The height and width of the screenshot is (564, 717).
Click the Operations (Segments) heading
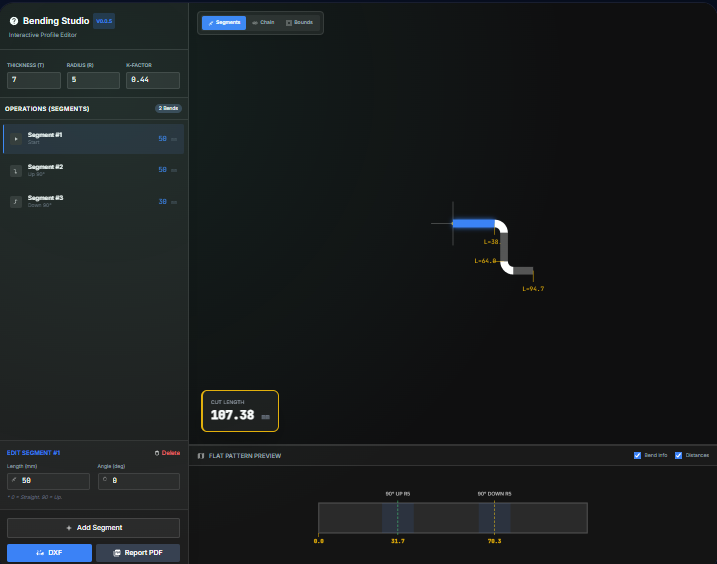(47, 109)
